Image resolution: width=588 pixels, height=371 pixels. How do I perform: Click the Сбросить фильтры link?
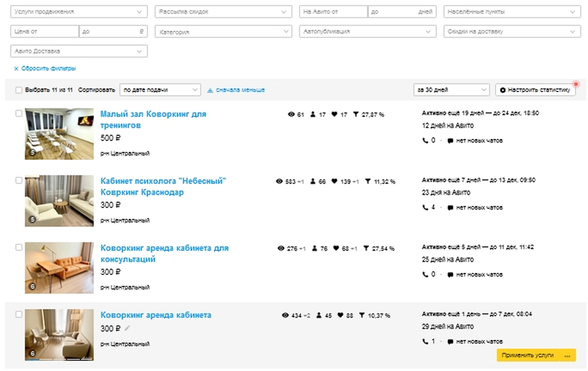click(48, 69)
